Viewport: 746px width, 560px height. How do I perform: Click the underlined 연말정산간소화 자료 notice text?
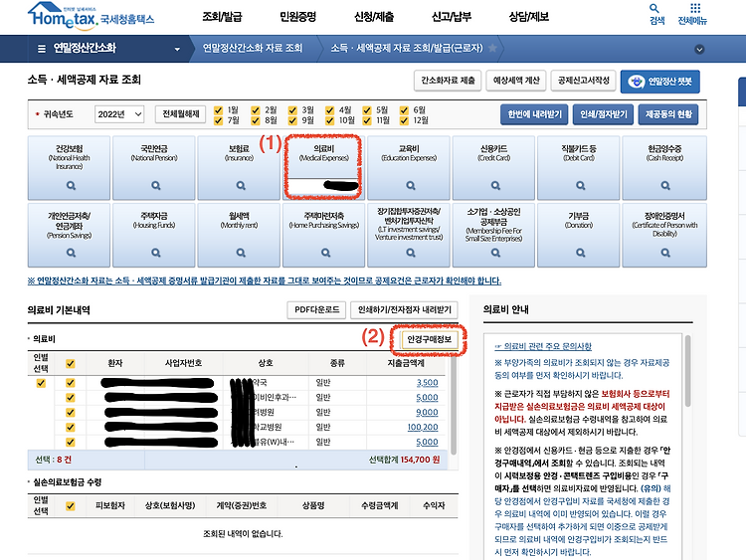265,281
